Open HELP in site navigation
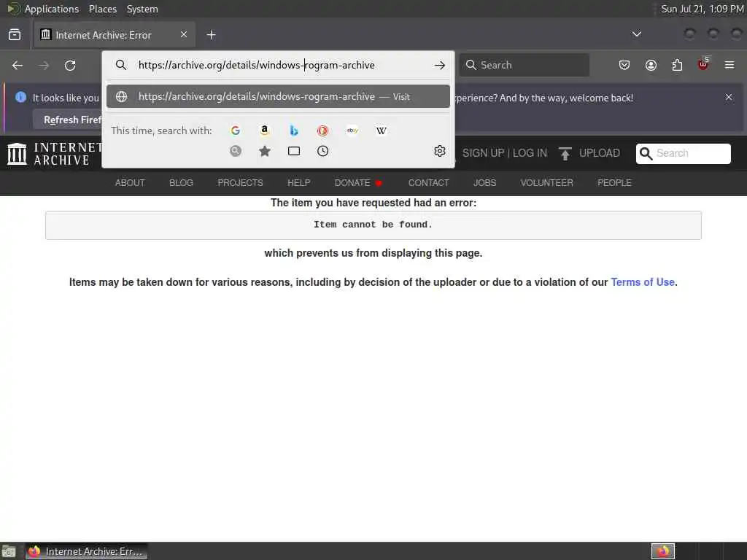This screenshot has height=560, width=747. pyautogui.click(x=298, y=183)
